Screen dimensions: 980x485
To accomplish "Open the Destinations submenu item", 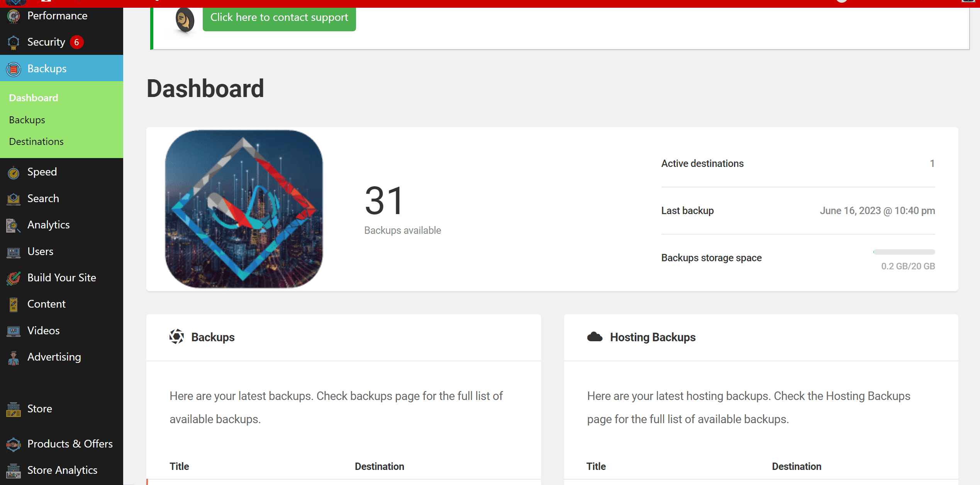I will point(36,141).
